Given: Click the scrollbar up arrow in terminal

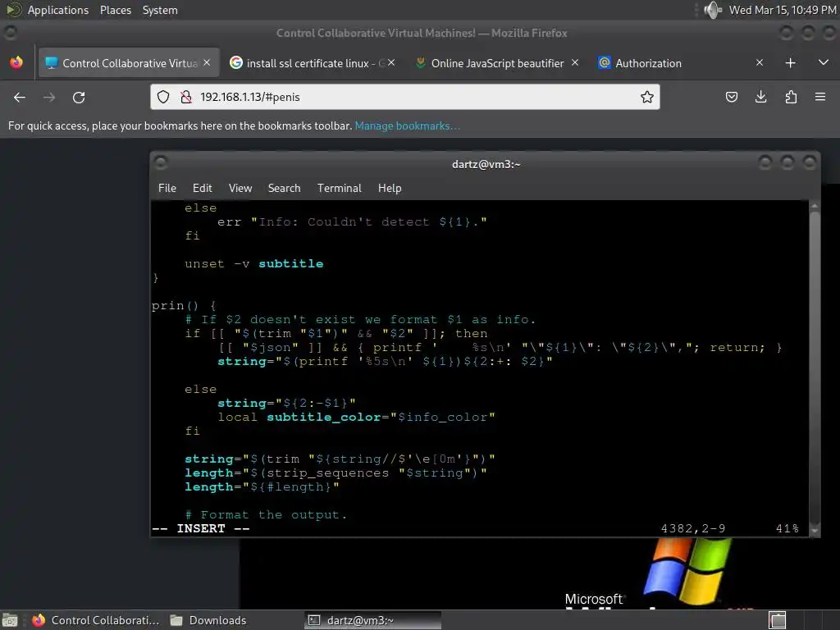Looking at the screenshot, I should point(815,206).
